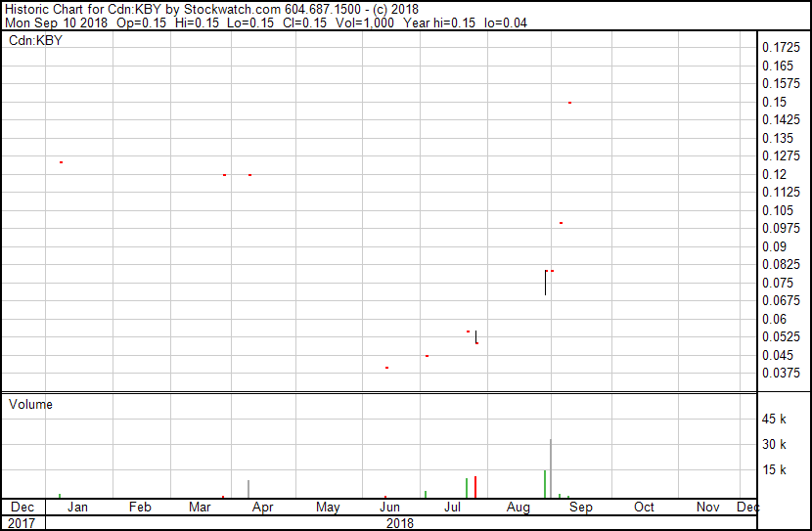Click the Volume panel label
The image size is (812, 531).
click(x=30, y=404)
